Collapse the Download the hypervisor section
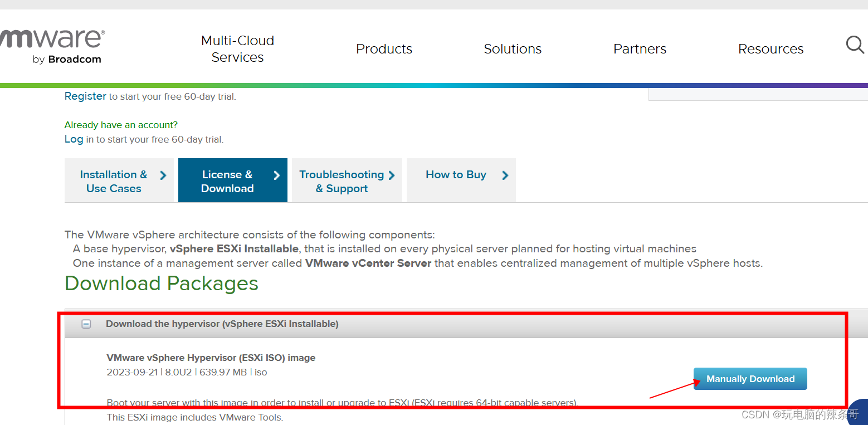This screenshot has width=868, height=425. [86, 324]
